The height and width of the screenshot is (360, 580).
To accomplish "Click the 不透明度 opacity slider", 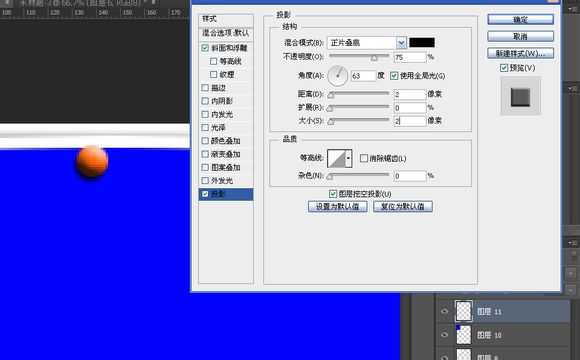I will pyautogui.click(x=359, y=57).
